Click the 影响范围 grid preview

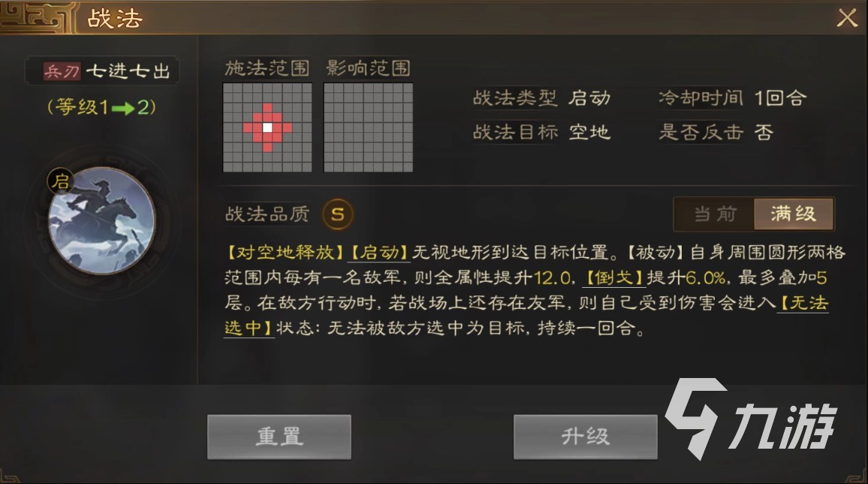point(368,127)
